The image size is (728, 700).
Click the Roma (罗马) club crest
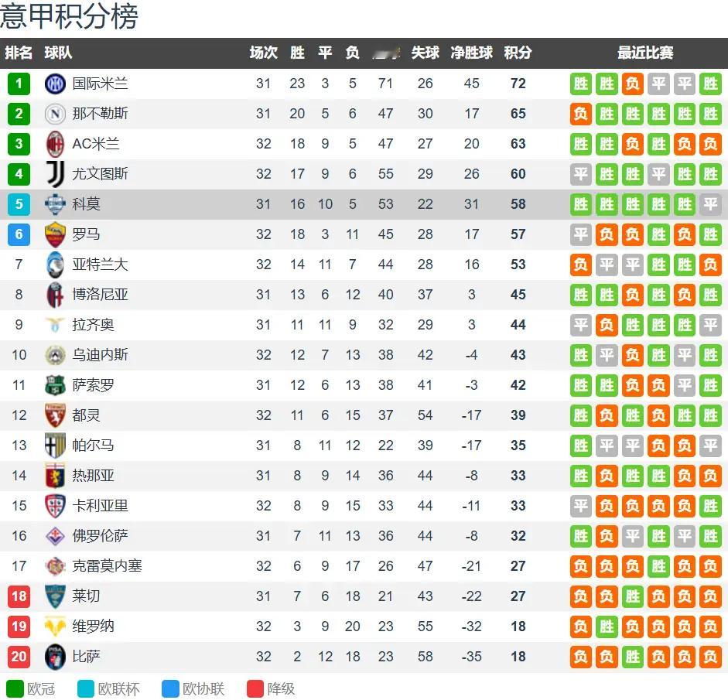[56, 234]
